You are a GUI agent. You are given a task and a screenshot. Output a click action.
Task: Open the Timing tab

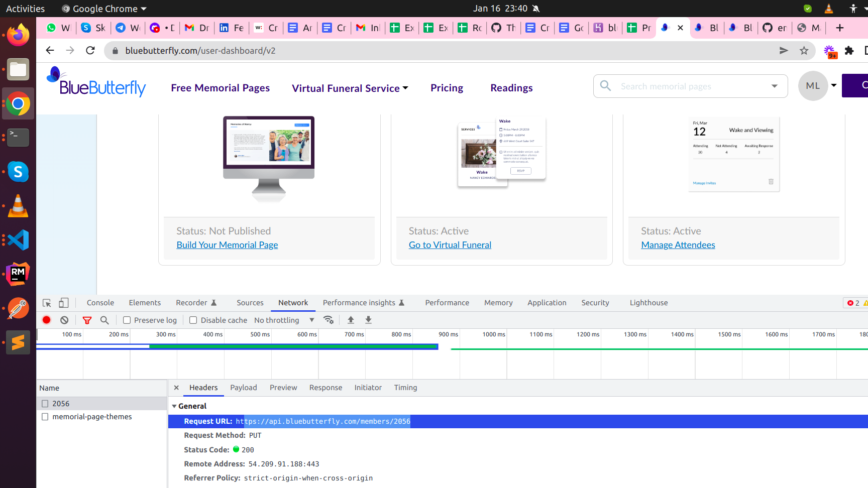pos(405,388)
